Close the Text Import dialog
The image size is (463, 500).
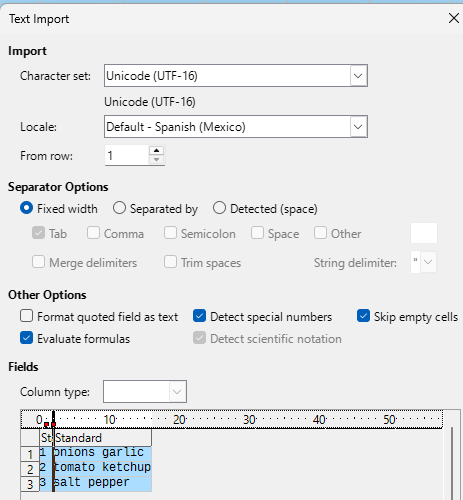(x=454, y=18)
